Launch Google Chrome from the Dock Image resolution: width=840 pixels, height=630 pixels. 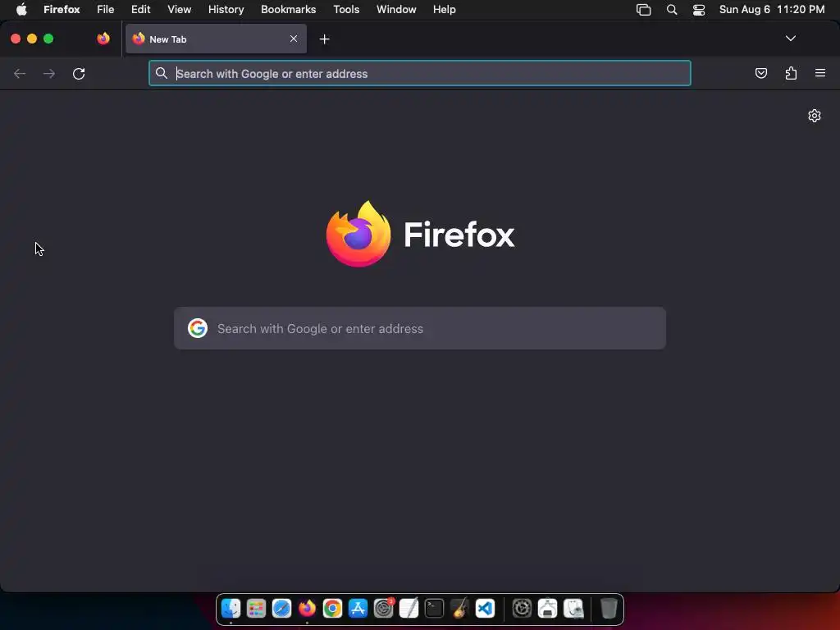pyautogui.click(x=332, y=608)
